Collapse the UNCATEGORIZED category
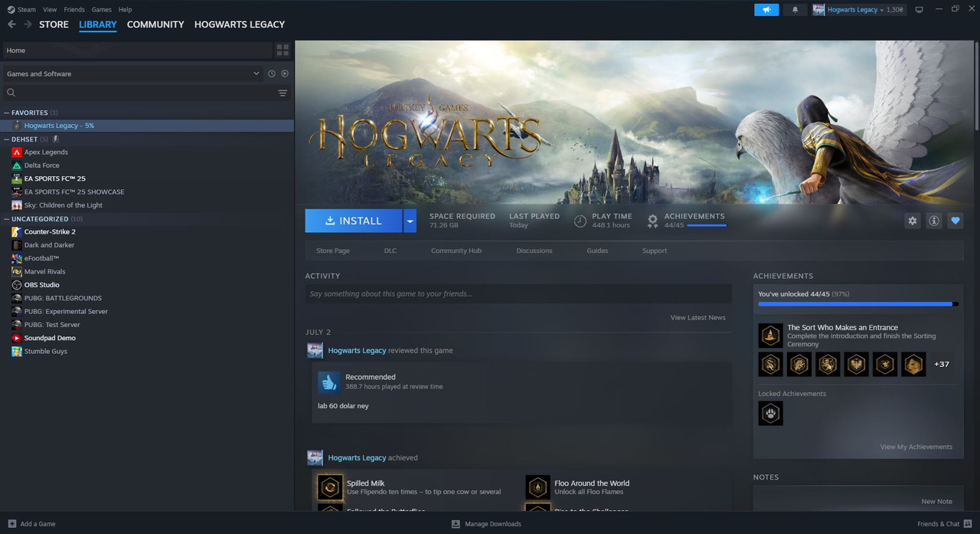This screenshot has width=980, height=534. (7, 219)
